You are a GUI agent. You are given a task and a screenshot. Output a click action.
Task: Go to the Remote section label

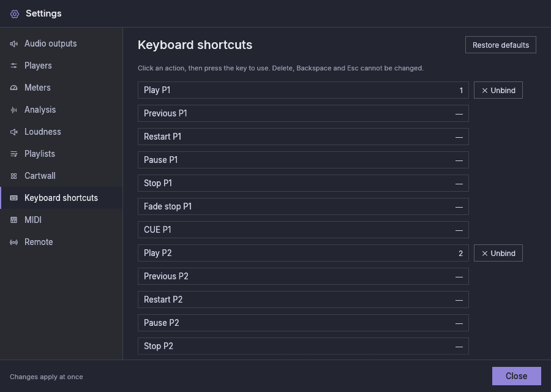(39, 242)
